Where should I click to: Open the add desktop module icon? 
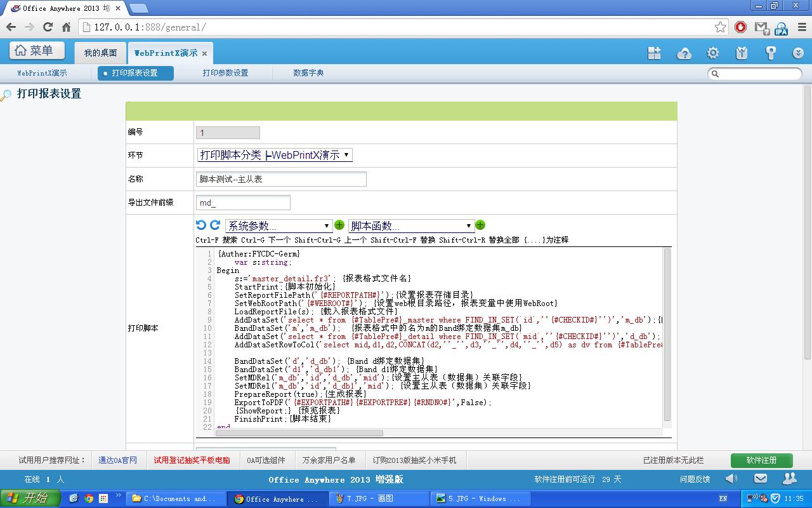pos(654,53)
